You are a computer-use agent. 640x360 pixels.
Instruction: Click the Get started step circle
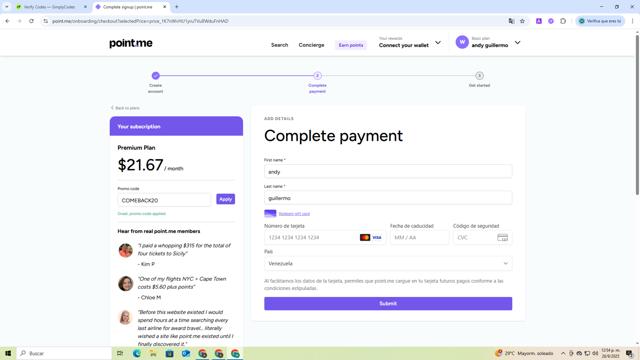coord(480,76)
